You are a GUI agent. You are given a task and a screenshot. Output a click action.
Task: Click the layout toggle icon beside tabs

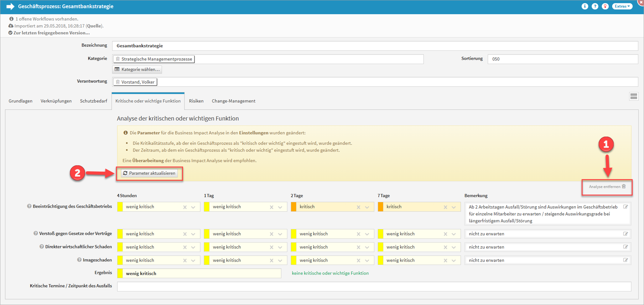[x=634, y=96]
